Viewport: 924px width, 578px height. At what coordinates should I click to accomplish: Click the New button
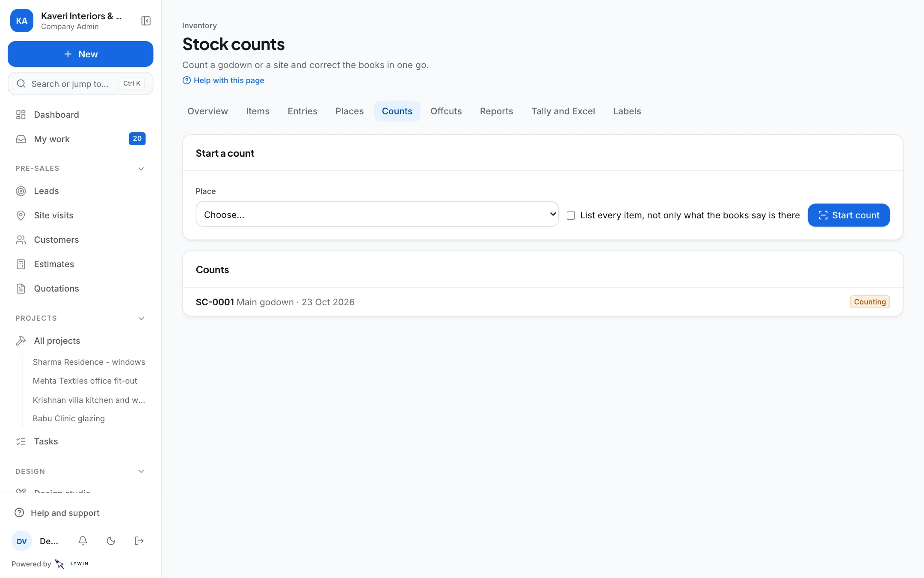point(80,54)
